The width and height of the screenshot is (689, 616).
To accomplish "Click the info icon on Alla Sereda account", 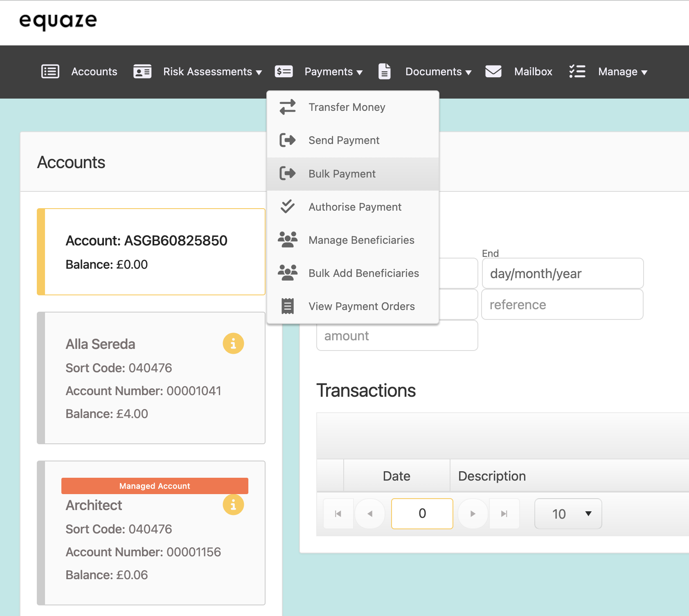I will (233, 344).
